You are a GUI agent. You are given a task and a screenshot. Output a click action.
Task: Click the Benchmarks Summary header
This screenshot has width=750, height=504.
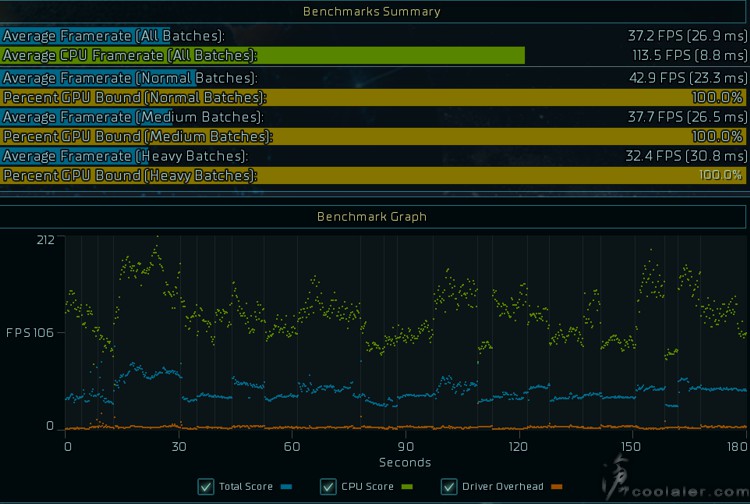click(x=372, y=11)
